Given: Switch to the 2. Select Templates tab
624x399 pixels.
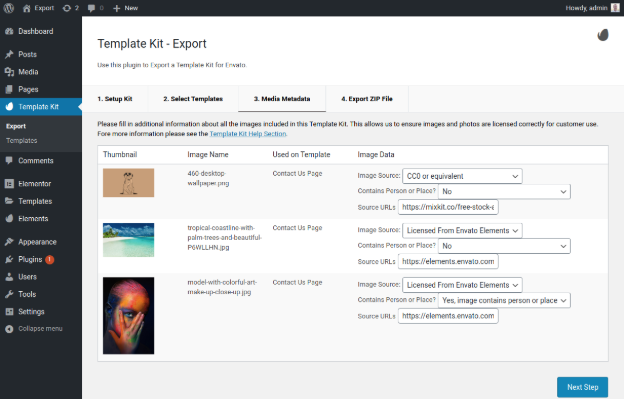Looking at the screenshot, I should [193, 99].
